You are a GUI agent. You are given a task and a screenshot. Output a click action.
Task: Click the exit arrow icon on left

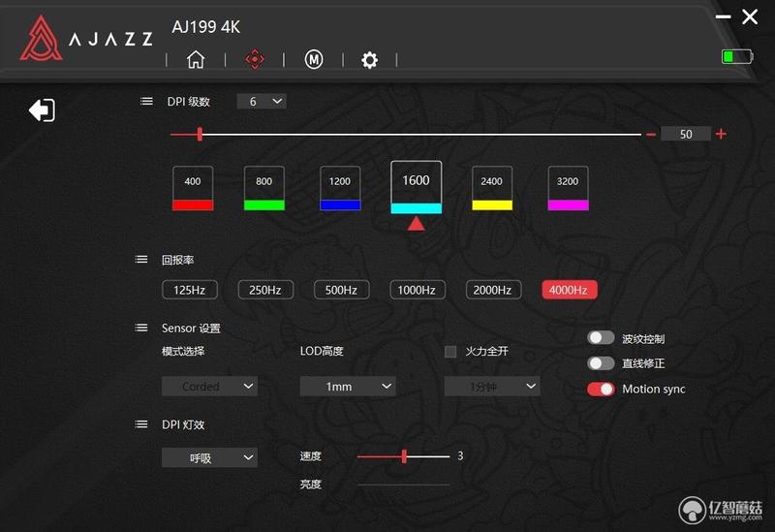pos(42,110)
